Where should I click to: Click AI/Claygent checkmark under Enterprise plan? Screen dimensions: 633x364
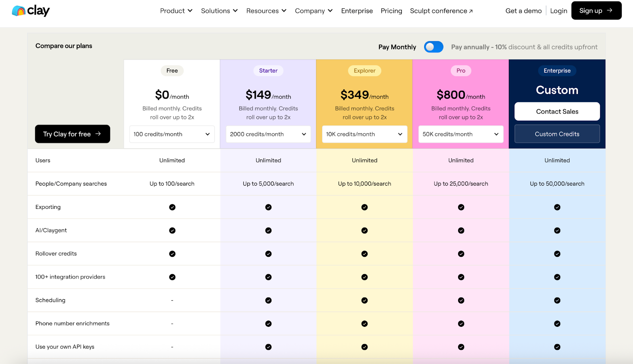click(x=557, y=230)
